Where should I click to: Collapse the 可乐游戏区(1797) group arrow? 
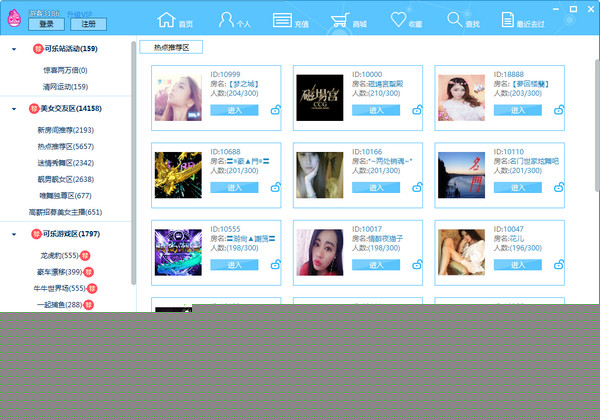[14, 234]
